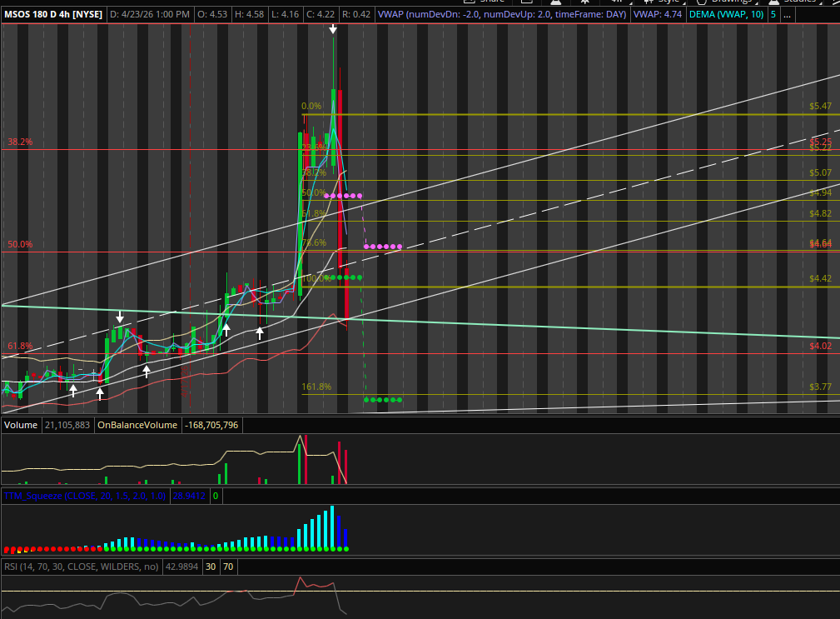Click the low price L: 4.16

285,14
